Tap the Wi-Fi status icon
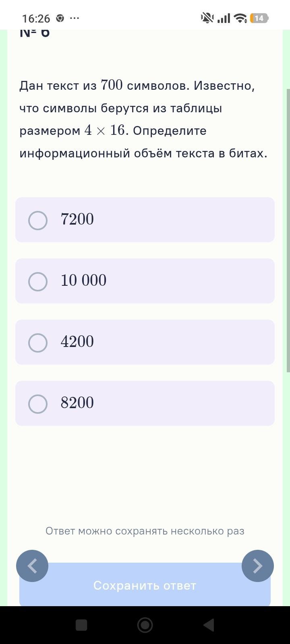 (241, 18)
